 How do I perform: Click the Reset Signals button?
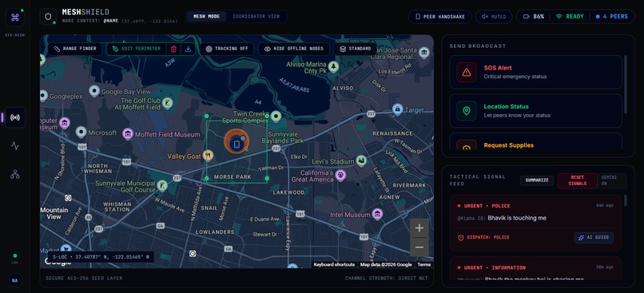pos(577,180)
